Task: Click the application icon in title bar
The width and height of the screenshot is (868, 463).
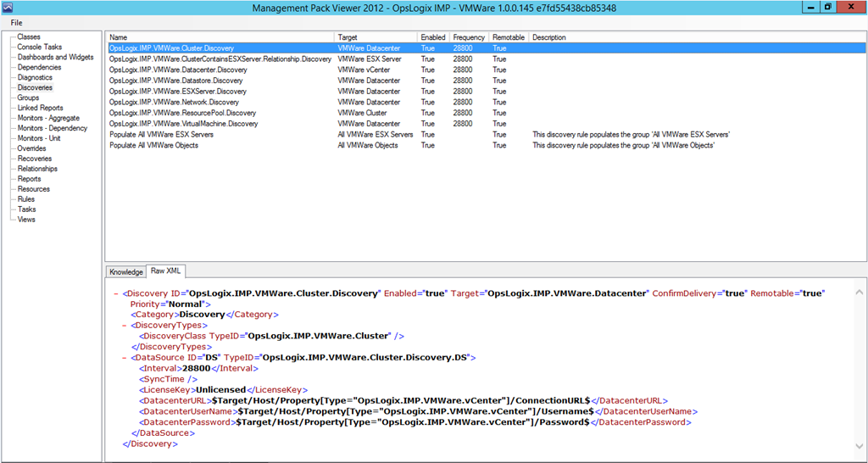Action: click(8, 8)
